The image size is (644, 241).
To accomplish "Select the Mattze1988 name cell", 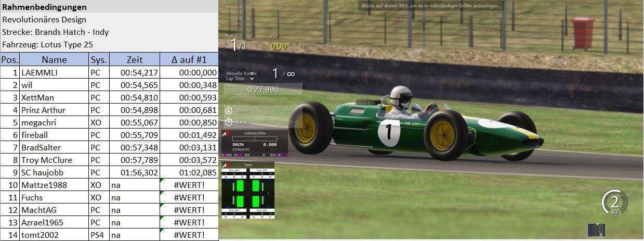I will (x=54, y=185).
